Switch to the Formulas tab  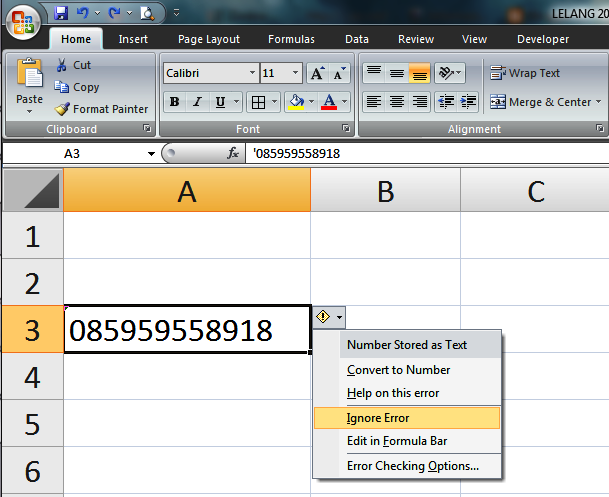tap(291, 39)
